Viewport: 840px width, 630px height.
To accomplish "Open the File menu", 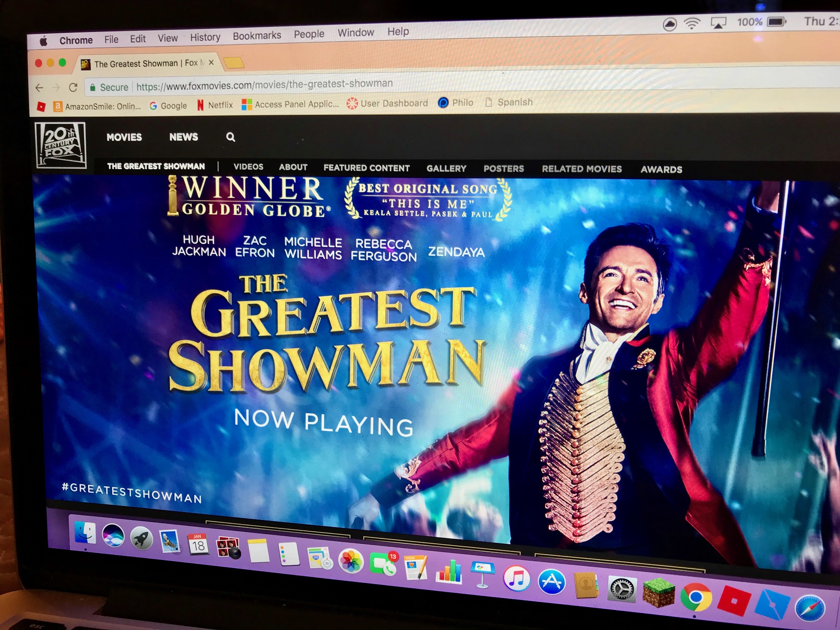I will click(111, 39).
